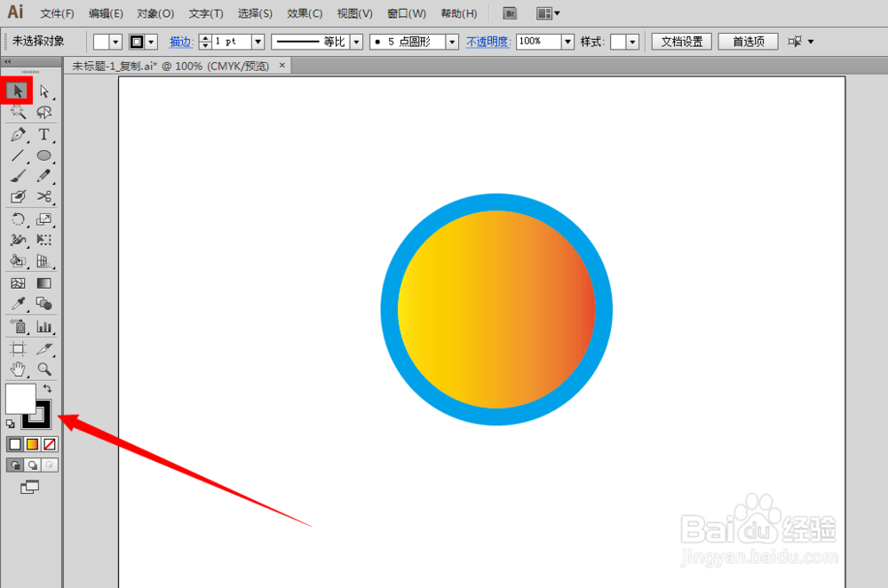Select the Pen tool
This screenshot has height=588, width=888.
18,135
